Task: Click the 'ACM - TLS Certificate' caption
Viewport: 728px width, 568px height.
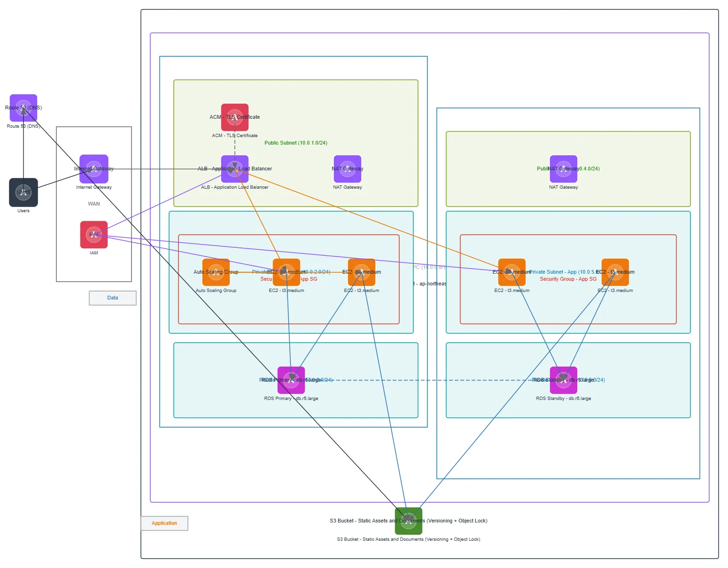Action: point(235,136)
